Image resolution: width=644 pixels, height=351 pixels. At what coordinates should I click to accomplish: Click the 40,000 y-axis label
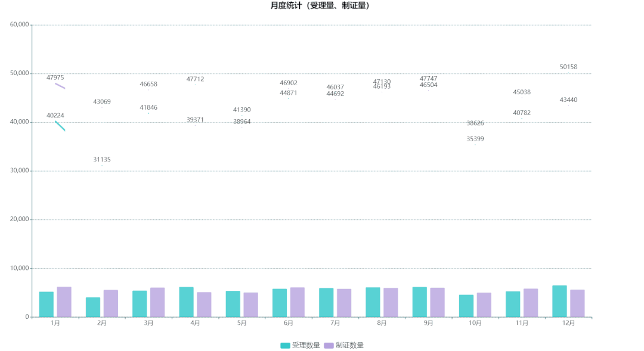click(19, 122)
